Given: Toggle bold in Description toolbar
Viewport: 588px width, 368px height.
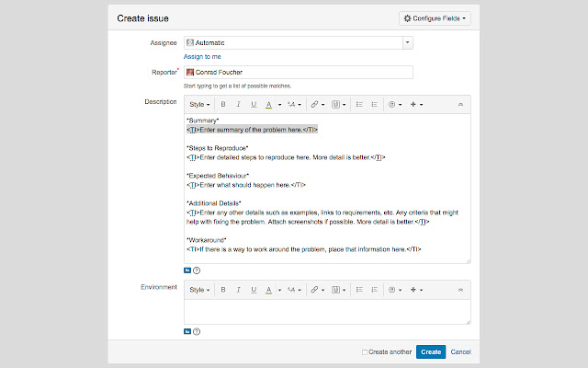Looking at the screenshot, I should [223, 105].
